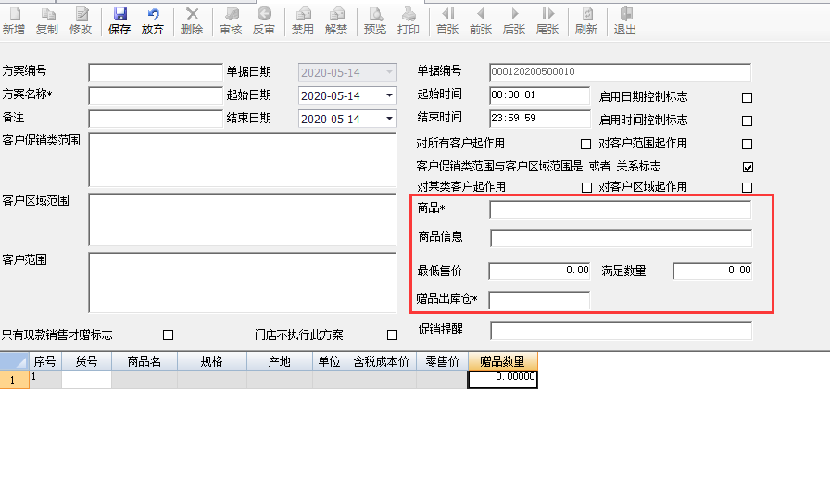Image resolution: width=830 pixels, height=504 pixels.
Task: Select grid row header 1
Action: tap(14, 380)
